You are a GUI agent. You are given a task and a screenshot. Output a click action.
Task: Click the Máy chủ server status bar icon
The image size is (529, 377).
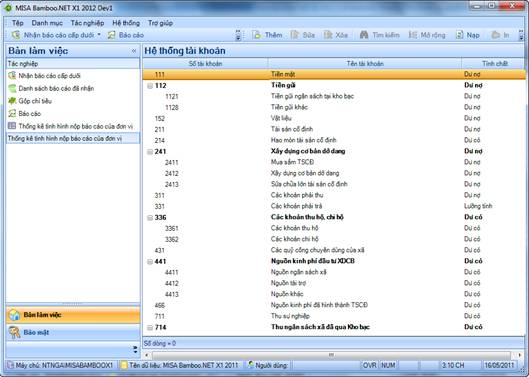10,365
